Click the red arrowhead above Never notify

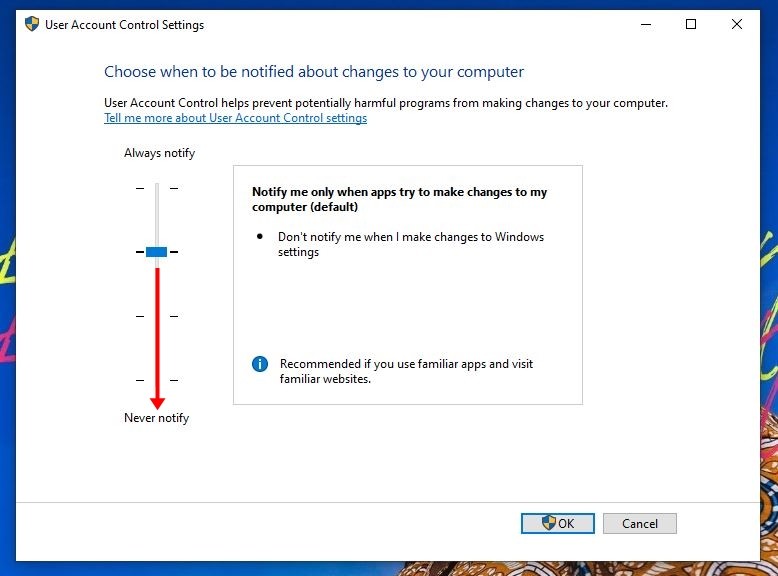[x=157, y=402]
